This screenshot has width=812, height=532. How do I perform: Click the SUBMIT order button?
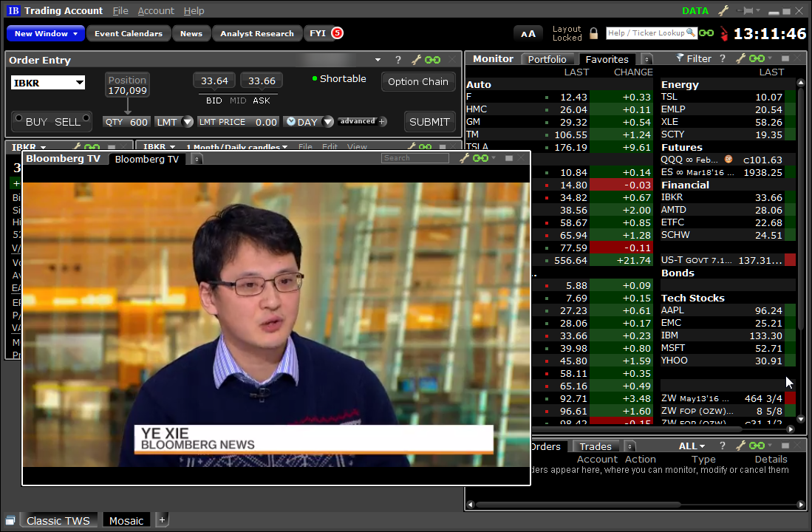(429, 122)
